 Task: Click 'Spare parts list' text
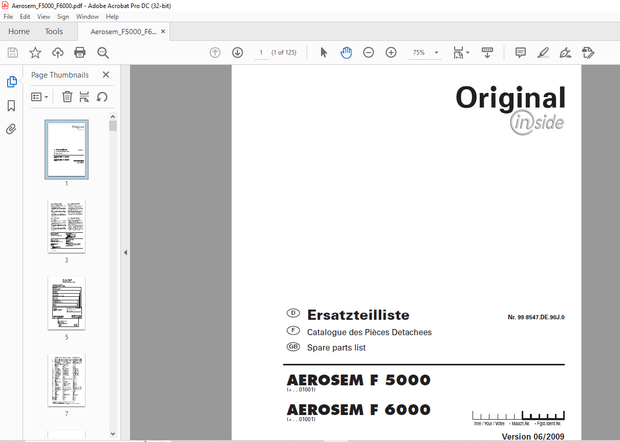point(336,348)
